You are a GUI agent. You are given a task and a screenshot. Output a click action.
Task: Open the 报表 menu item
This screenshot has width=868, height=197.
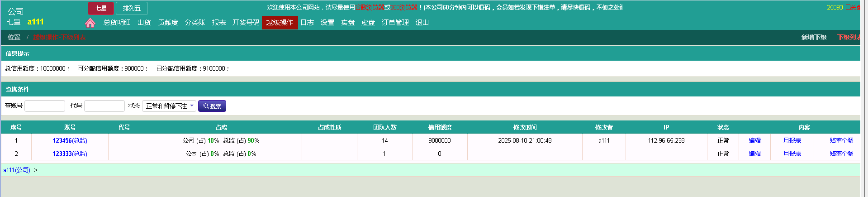tap(219, 23)
